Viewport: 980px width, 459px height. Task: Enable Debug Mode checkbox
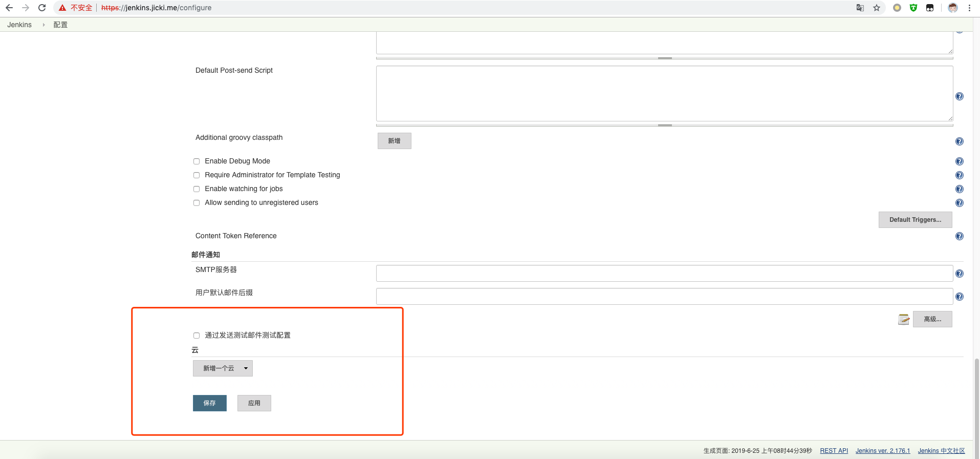(x=197, y=161)
